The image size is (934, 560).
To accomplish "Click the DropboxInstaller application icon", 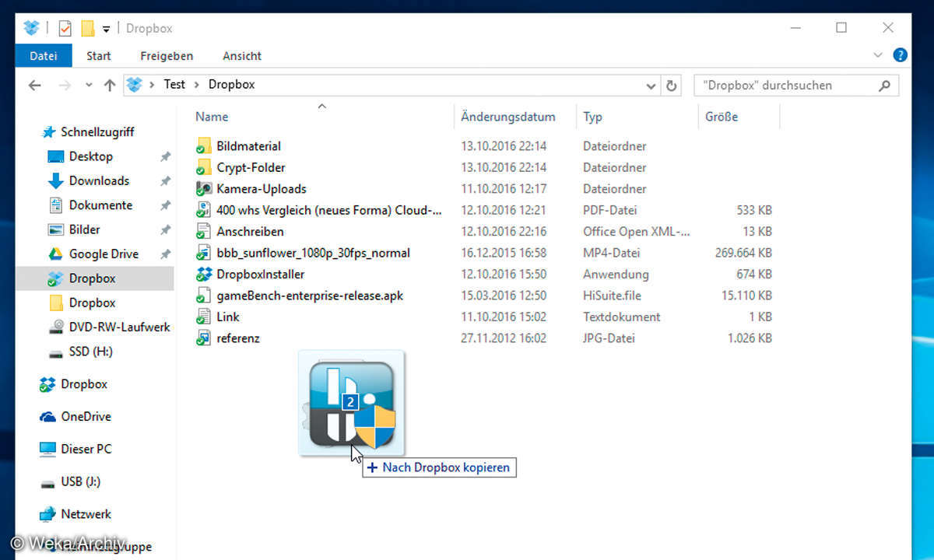I will click(203, 274).
